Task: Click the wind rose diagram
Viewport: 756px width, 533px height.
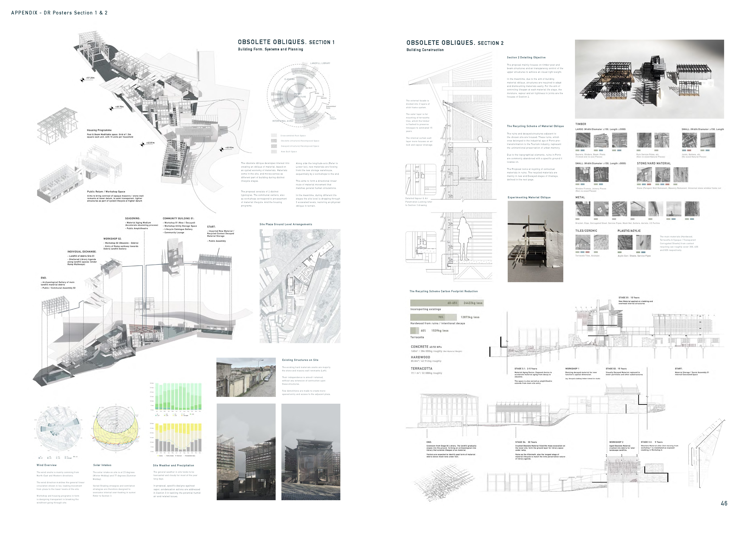Action: pyautogui.click(x=58, y=429)
